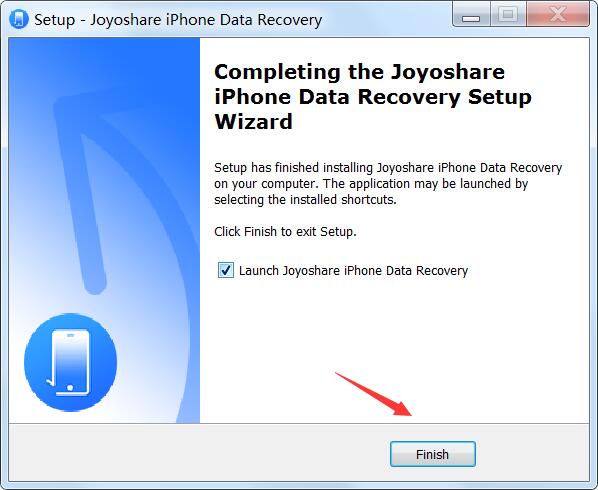Click the Finish button

(x=432, y=454)
